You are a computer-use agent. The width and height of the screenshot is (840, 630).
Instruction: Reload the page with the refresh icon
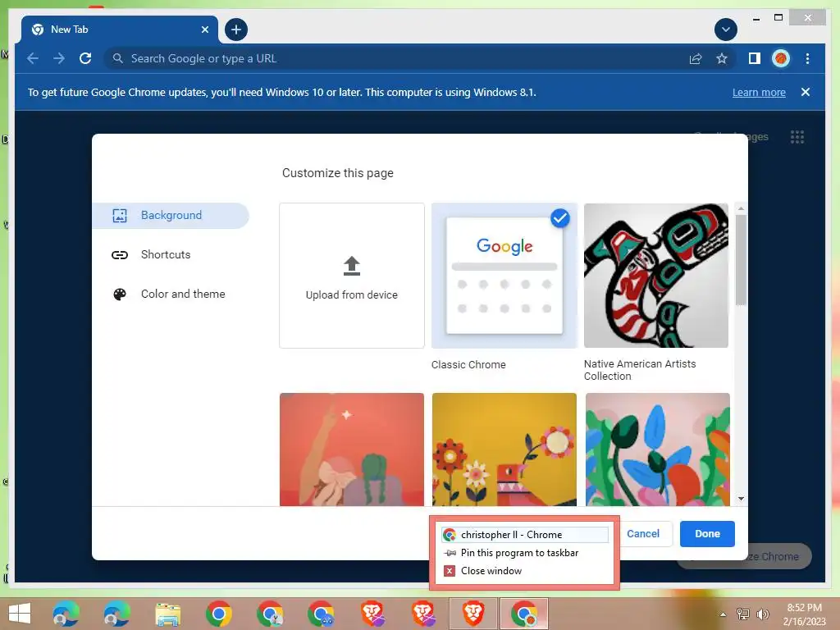85,58
